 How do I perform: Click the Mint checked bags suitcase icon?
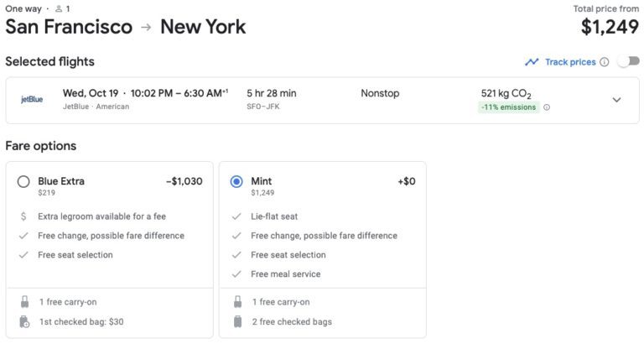[x=238, y=322]
